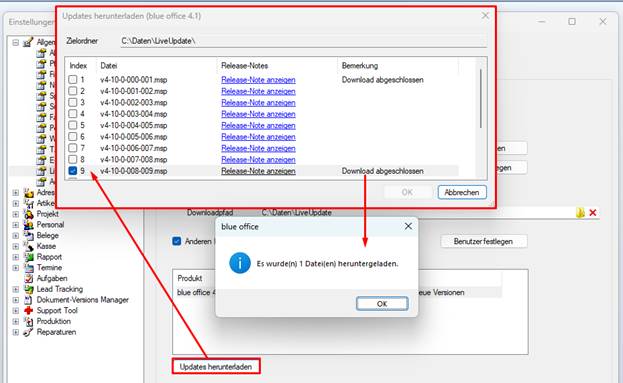Click the Termine calendar icon
The height and width of the screenshot is (383, 623).
click(29, 267)
